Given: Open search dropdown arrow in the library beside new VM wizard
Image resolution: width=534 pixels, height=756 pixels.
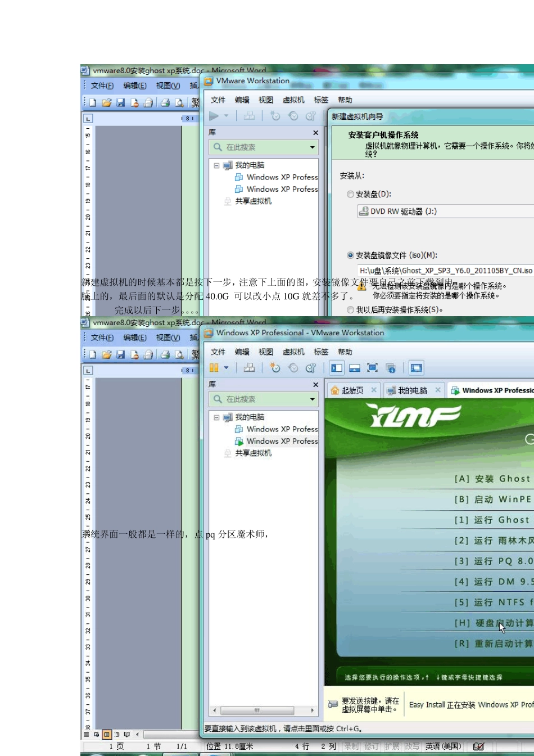Looking at the screenshot, I should pos(313,147).
